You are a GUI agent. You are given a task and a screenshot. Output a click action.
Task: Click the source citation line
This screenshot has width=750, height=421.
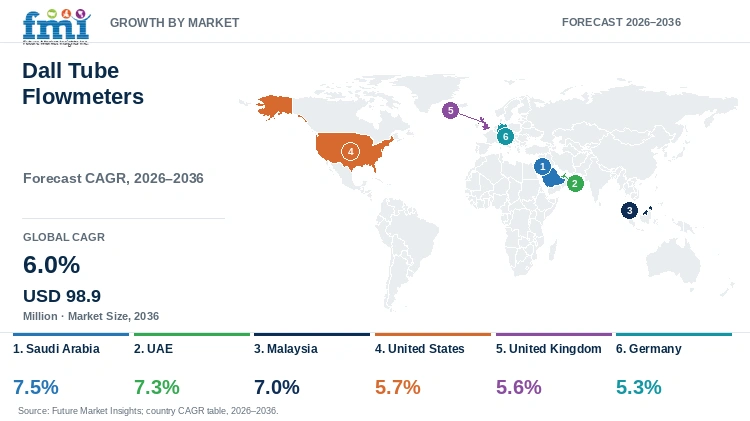click(148, 410)
